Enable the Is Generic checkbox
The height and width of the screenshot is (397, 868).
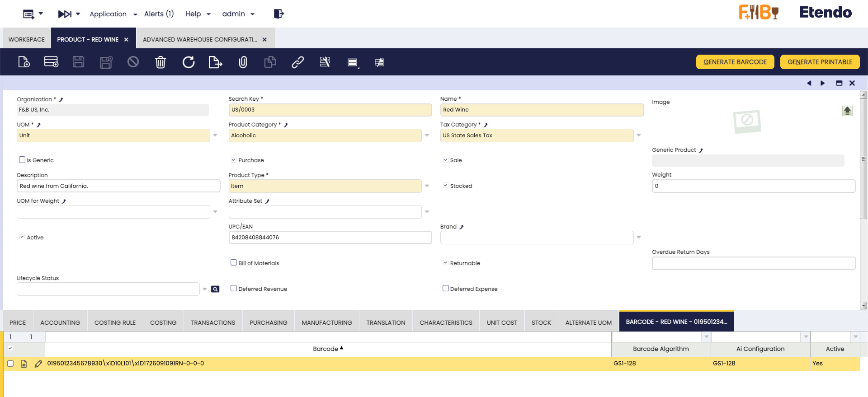coord(22,160)
